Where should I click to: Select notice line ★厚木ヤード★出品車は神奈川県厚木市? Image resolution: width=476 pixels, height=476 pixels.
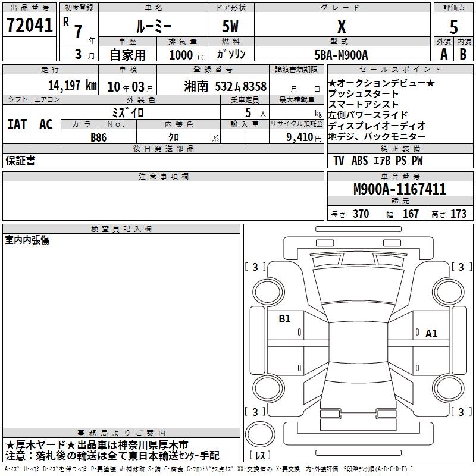tap(97, 445)
